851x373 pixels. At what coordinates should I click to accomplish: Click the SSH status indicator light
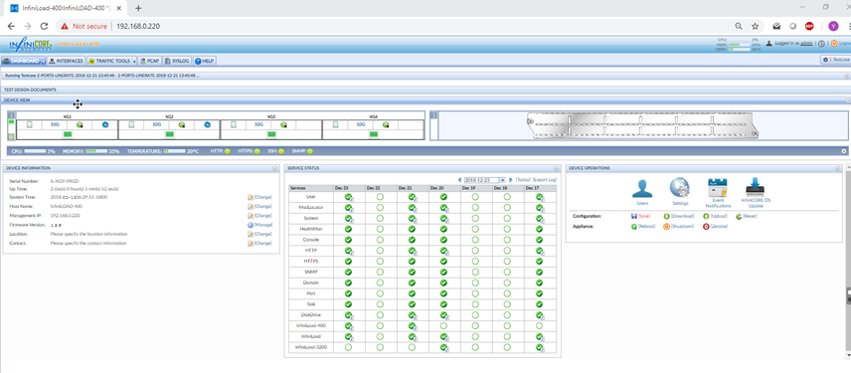point(282,151)
